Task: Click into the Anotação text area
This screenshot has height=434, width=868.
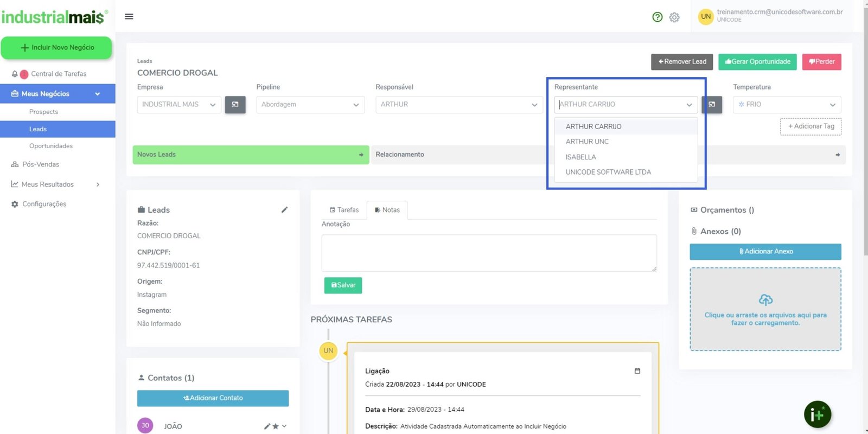Action: pyautogui.click(x=489, y=253)
